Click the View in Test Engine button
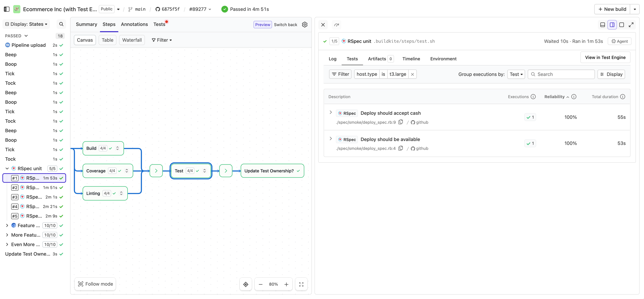This screenshot has height=299, width=644. coord(605,57)
